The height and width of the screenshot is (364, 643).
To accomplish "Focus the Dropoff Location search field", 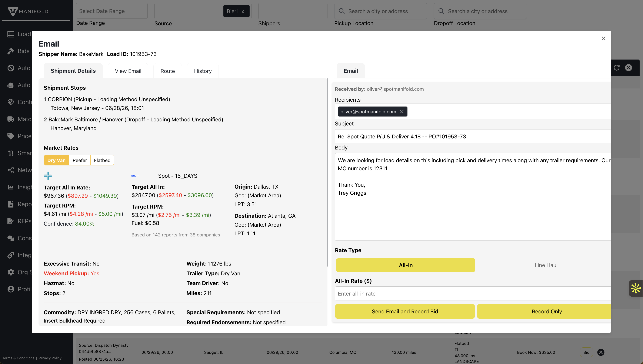I will click(480, 11).
